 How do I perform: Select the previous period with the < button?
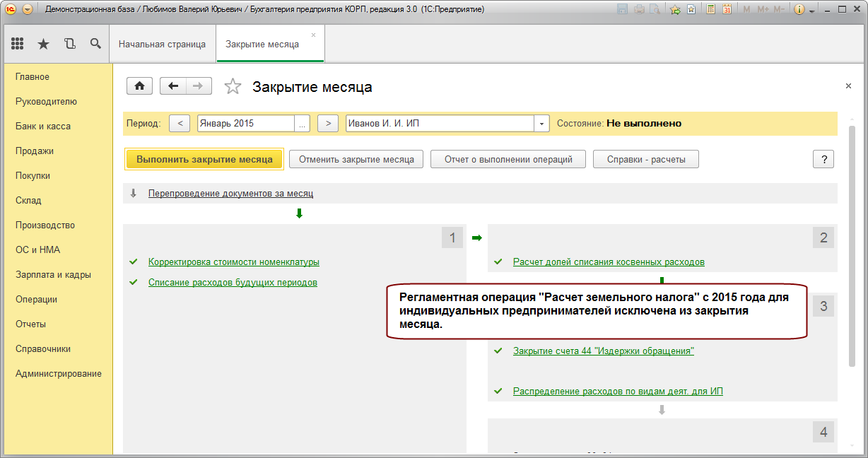180,123
